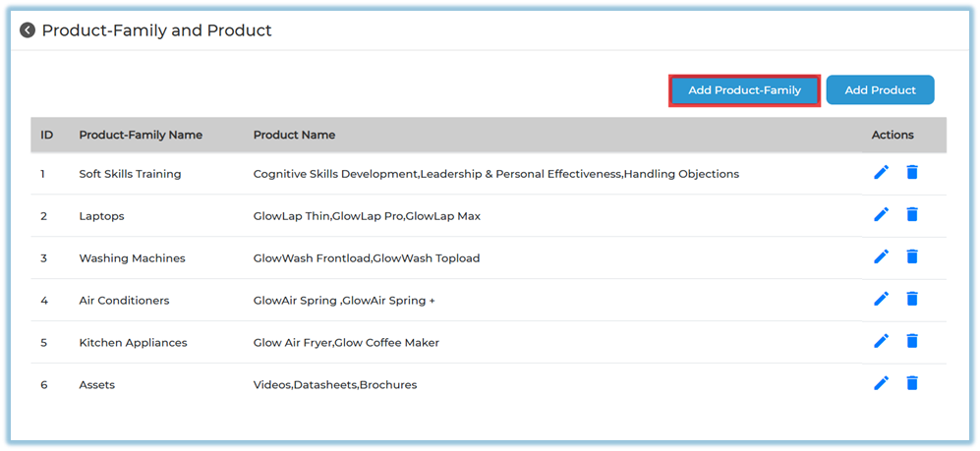The image size is (980, 451).
Task: Delete the Air Conditioners row
Action: point(911,299)
